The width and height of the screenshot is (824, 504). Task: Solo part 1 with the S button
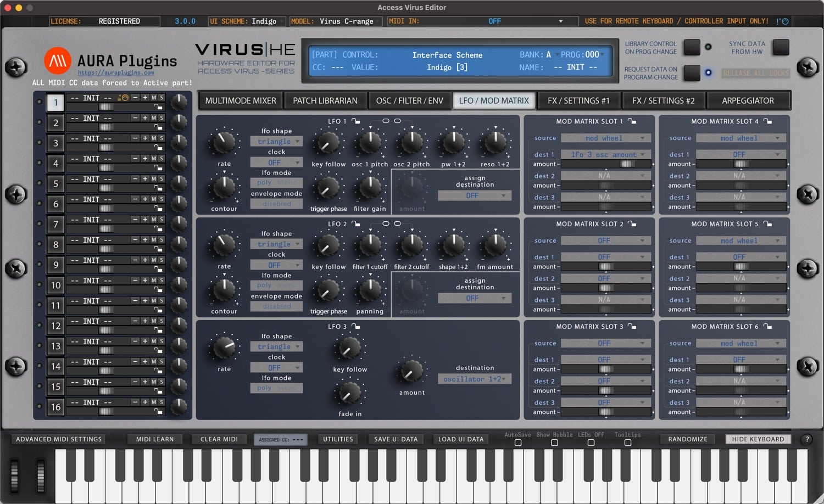pos(162,98)
